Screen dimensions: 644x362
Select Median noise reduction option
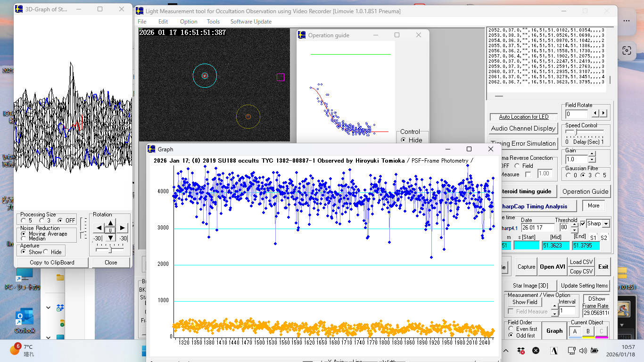tap(24, 239)
